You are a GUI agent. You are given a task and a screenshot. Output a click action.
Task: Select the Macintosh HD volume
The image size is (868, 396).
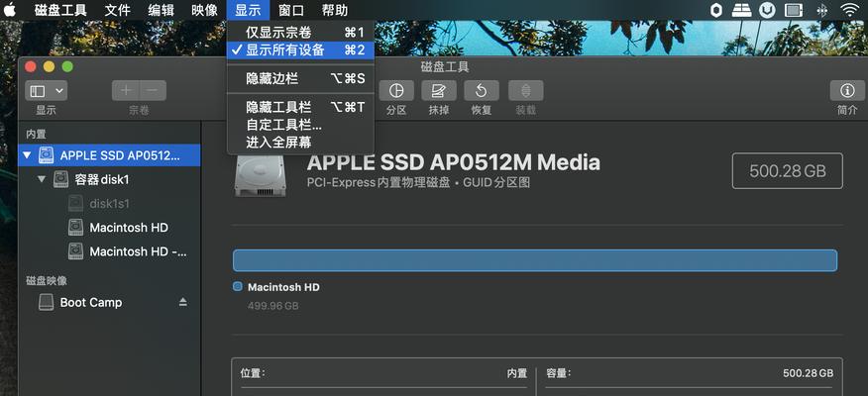(x=109, y=228)
